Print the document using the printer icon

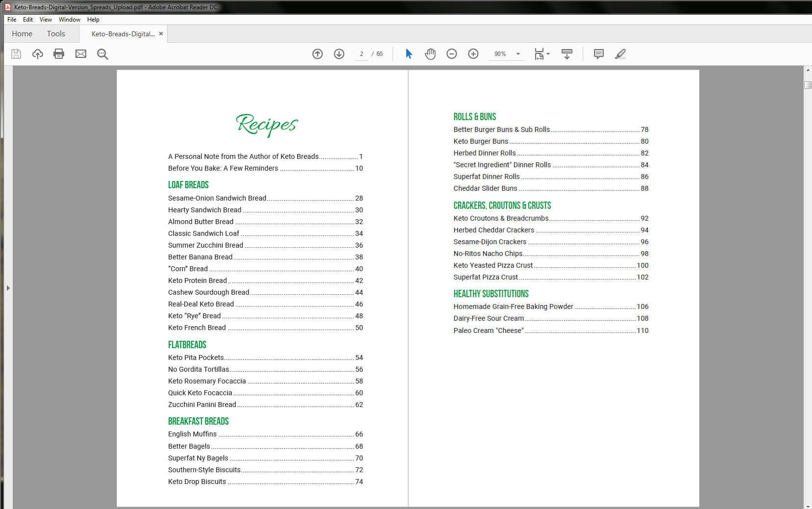click(x=59, y=54)
